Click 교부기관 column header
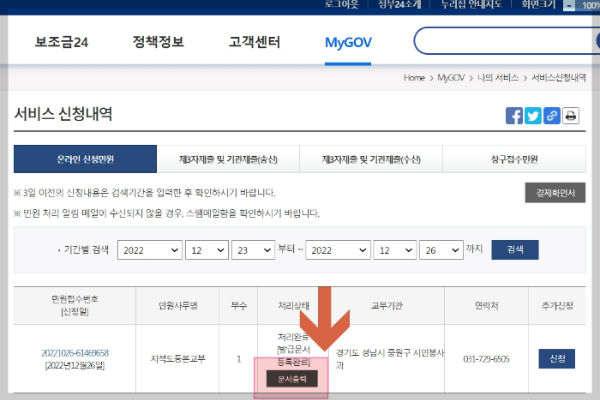Viewport: 600px width, 400px height. (x=387, y=305)
